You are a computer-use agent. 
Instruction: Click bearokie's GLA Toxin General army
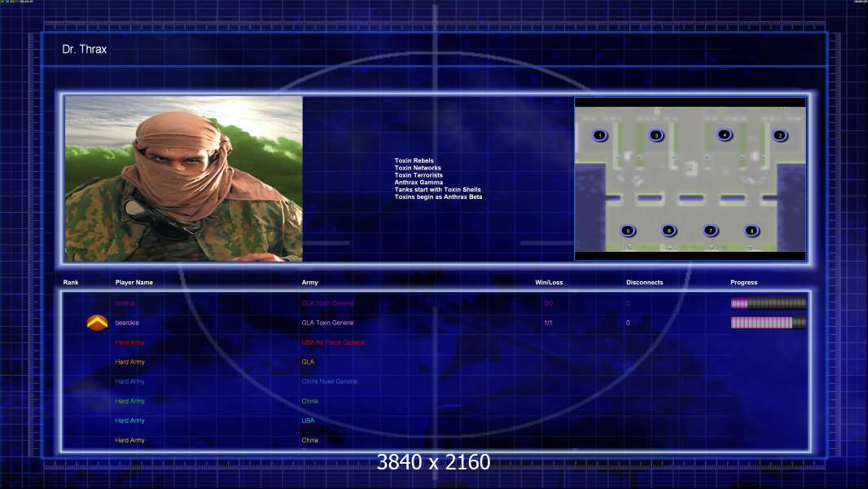pos(327,323)
